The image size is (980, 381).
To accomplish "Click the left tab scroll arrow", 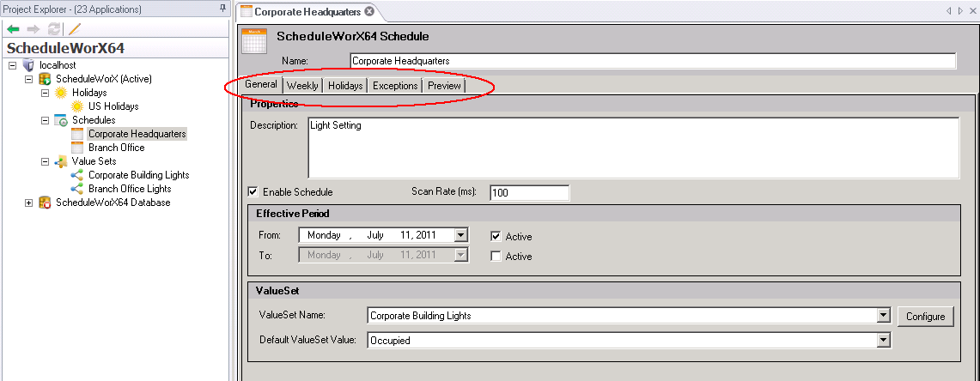I will [948, 11].
